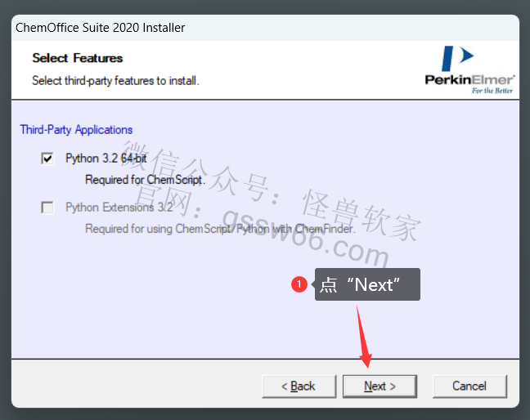Click the ChemOffice Suite 2020 Installer title

[101, 28]
